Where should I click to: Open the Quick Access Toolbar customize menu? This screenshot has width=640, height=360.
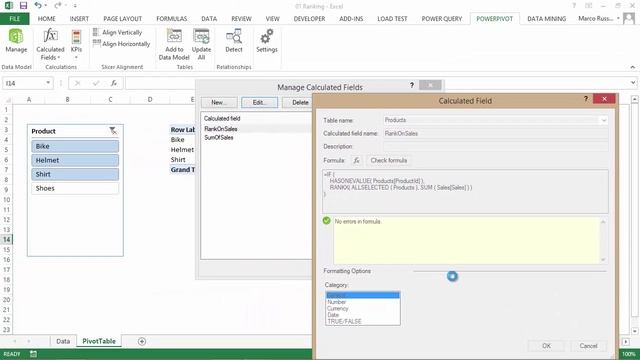pos(76,6)
